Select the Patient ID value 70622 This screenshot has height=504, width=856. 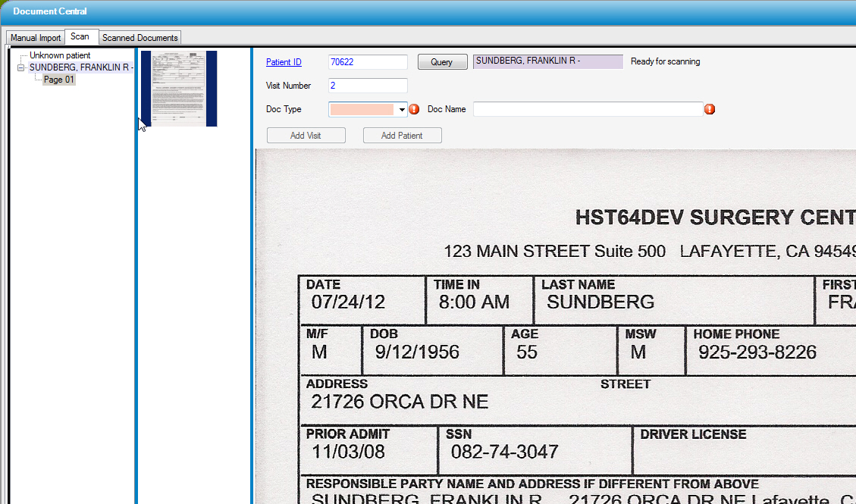click(367, 61)
